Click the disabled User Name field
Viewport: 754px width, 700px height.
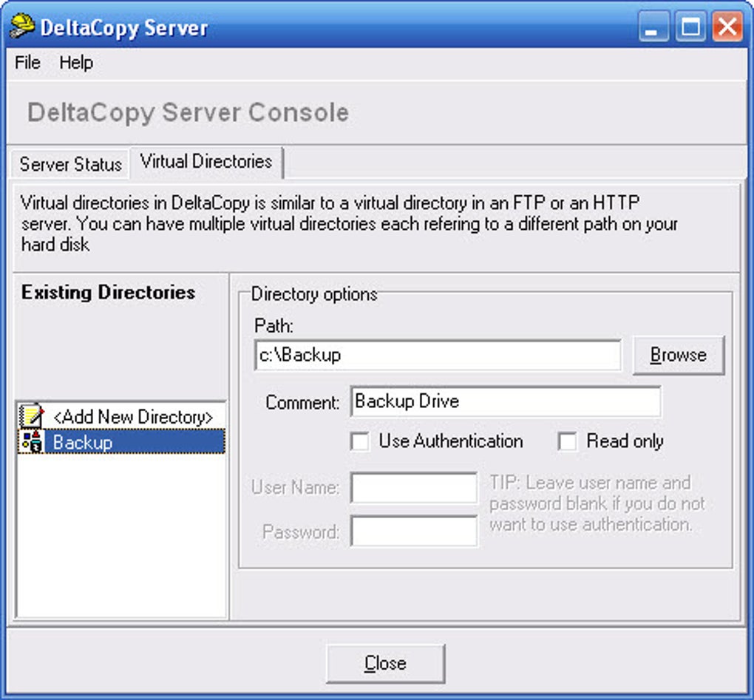point(413,488)
